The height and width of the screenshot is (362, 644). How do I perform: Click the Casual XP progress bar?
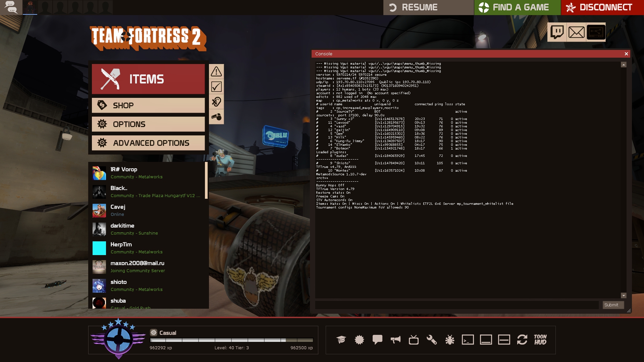coord(231,340)
